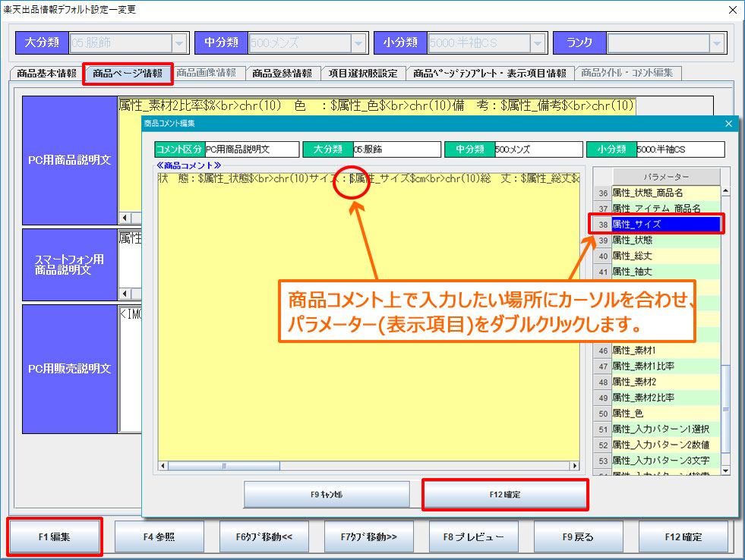745x560 pixels.
Task: Select parameter 属性_色 in list
Action: point(665,414)
